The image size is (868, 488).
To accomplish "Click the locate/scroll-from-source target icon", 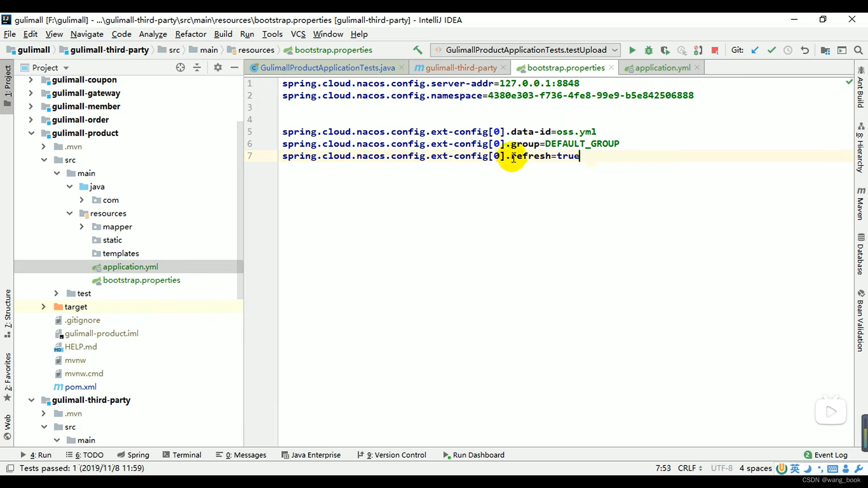I will (x=180, y=67).
